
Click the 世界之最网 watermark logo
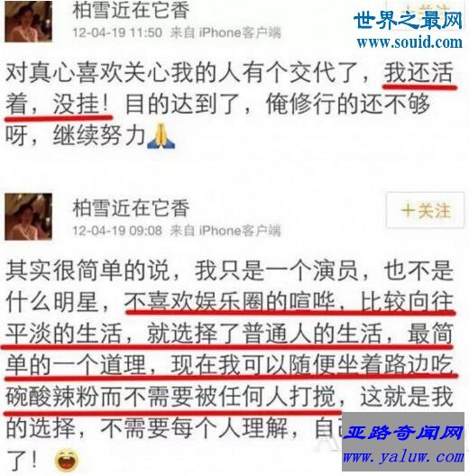(x=409, y=20)
